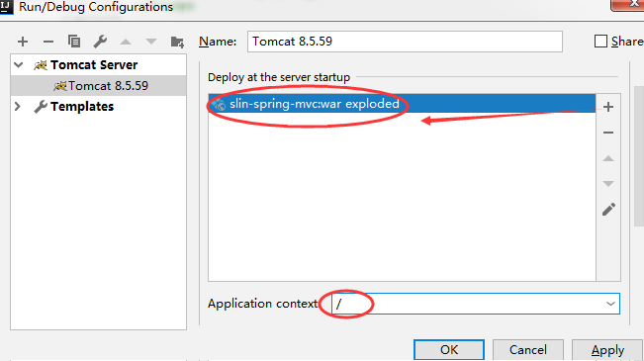This screenshot has height=361, width=644.
Task: Expand the Templates tree node
Action: pos(17,107)
